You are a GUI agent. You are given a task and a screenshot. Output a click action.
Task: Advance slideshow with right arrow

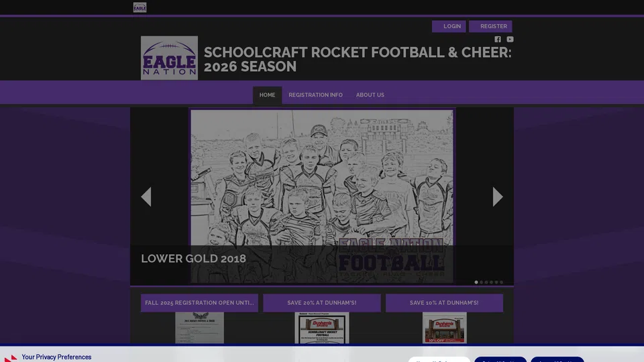tap(497, 196)
